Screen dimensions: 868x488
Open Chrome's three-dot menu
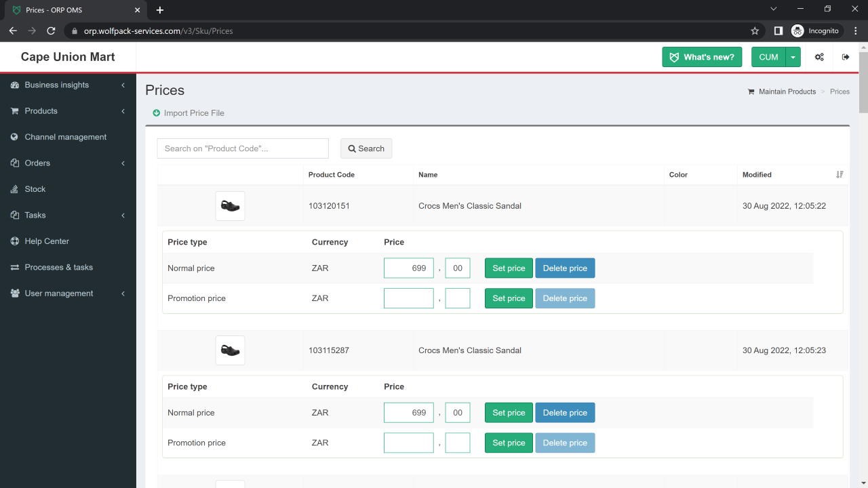click(856, 30)
